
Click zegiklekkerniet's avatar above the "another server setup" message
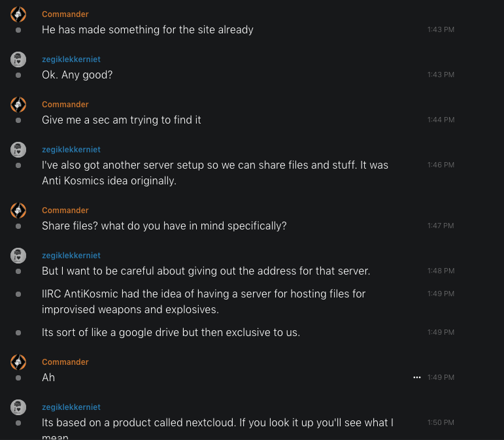pyautogui.click(x=18, y=150)
